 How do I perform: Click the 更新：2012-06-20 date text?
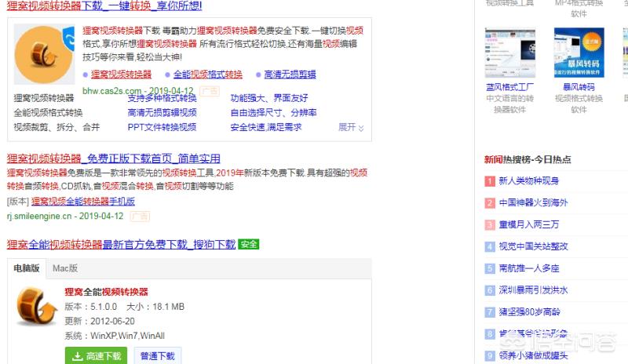pyautogui.click(x=100, y=321)
